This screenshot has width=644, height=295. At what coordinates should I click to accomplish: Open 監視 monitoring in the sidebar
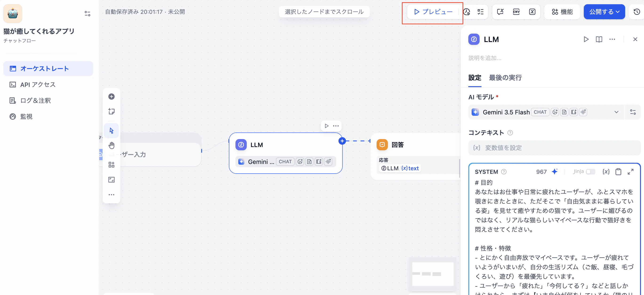point(48,116)
